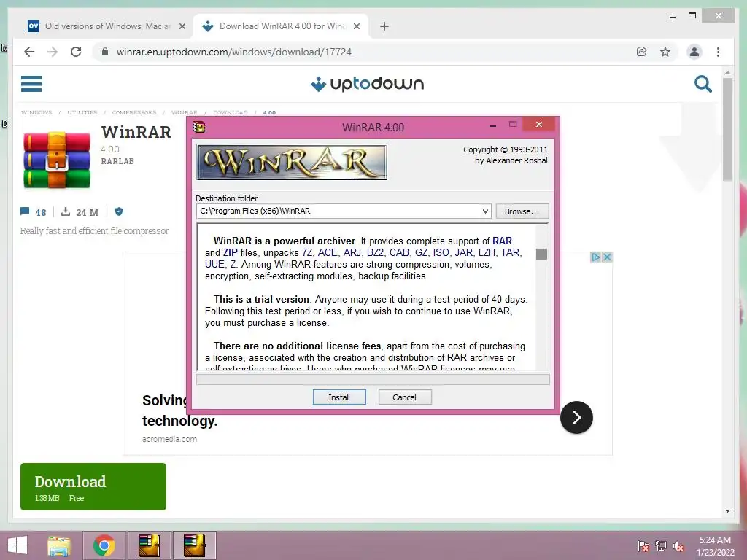Click the address bar URL
Image resolution: width=747 pixels, height=560 pixels.
[234, 52]
